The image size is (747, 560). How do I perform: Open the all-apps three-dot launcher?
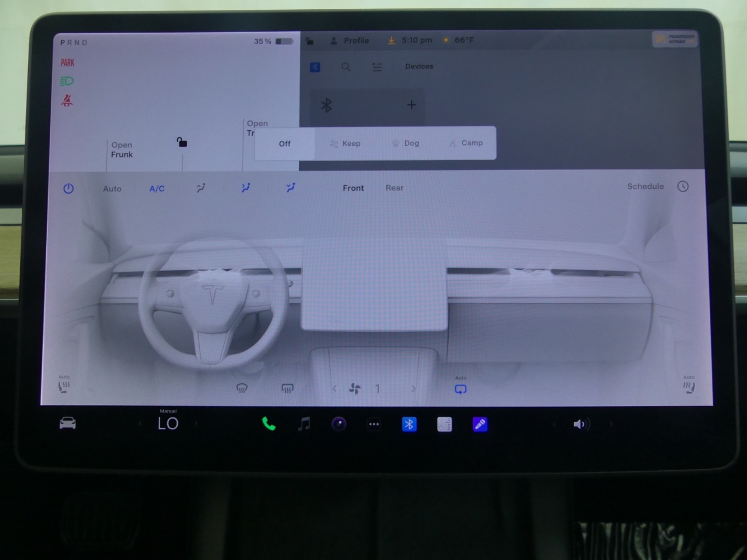coord(374,424)
